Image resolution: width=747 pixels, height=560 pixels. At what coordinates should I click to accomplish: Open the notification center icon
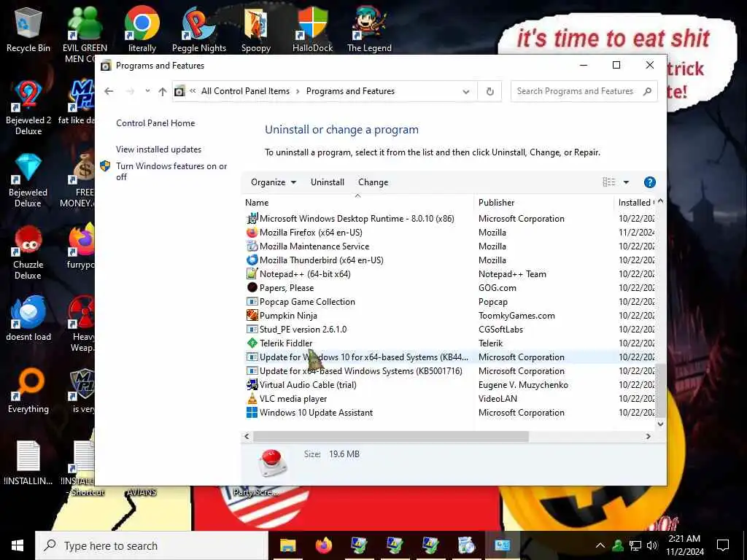point(723,545)
